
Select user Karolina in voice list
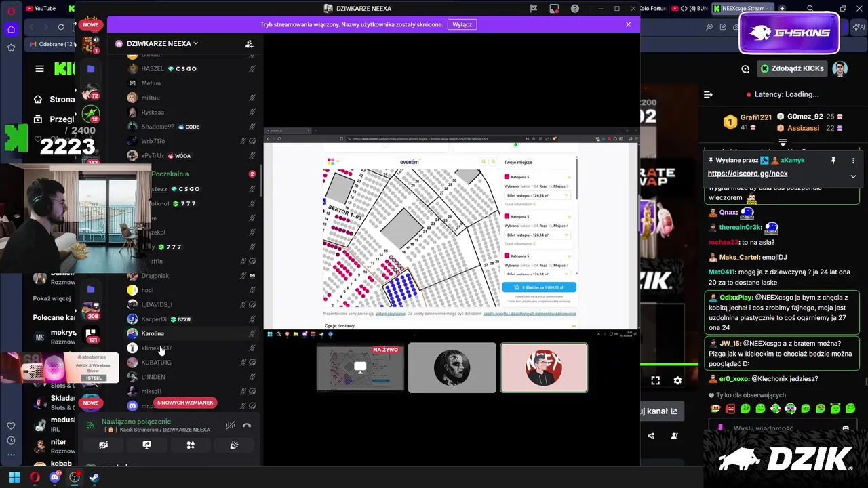pos(153,333)
